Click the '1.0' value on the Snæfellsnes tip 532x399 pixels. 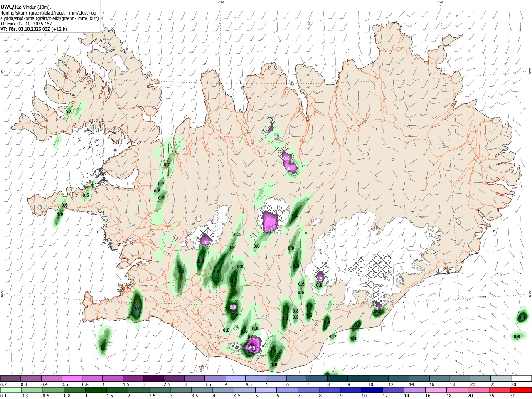[x=60, y=214]
